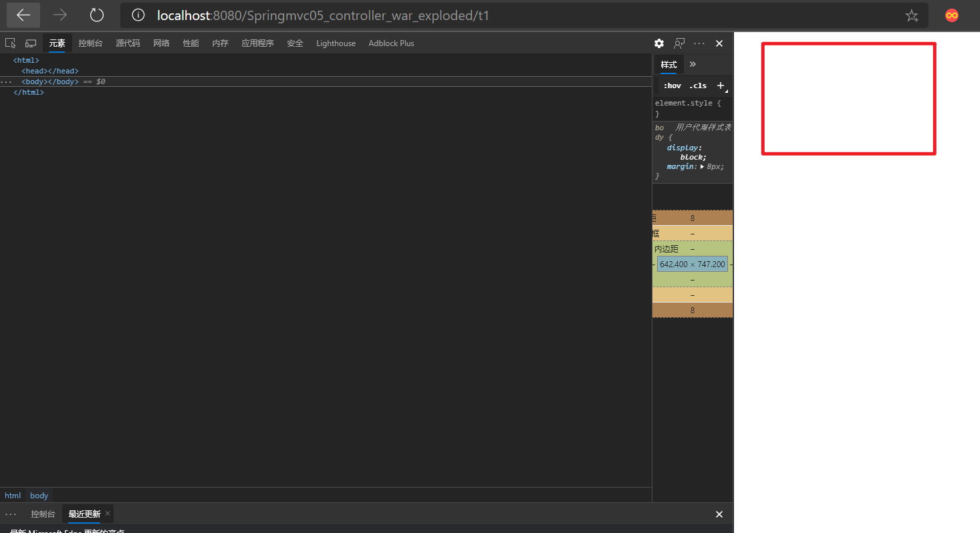
Task: Open the 性能 tab
Action: pyautogui.click(x=191, y=43)
